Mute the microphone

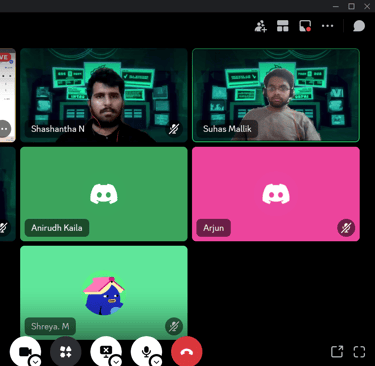[146, 352]
